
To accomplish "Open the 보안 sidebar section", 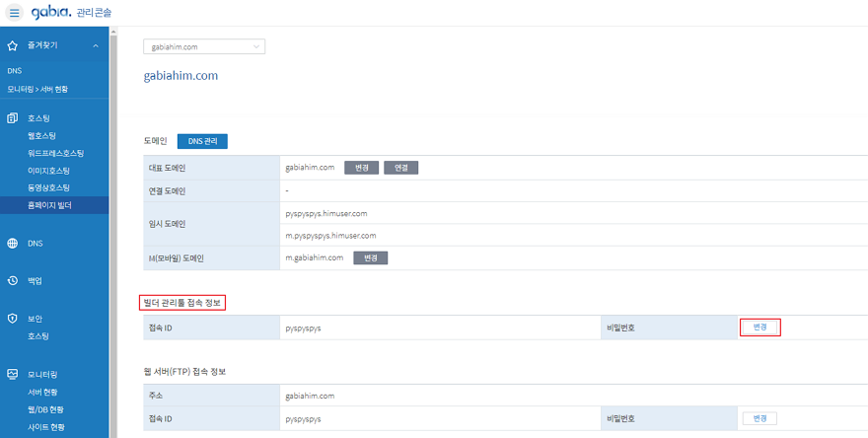I will click(35, 319).
